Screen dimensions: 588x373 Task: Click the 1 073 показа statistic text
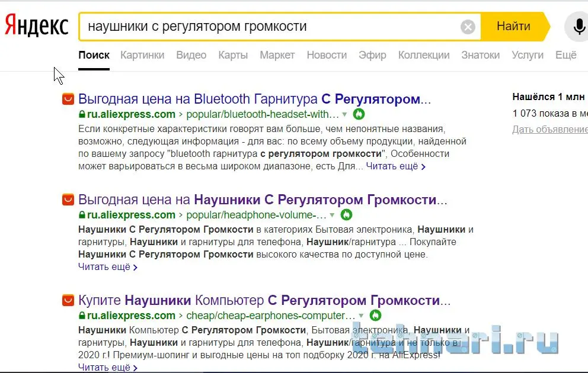549,113
